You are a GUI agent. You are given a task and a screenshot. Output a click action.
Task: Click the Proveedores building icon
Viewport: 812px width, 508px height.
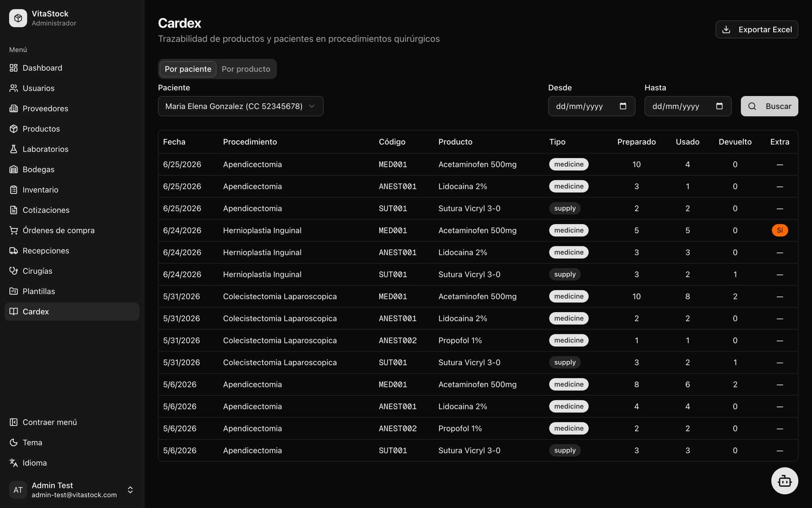point(14,109)
